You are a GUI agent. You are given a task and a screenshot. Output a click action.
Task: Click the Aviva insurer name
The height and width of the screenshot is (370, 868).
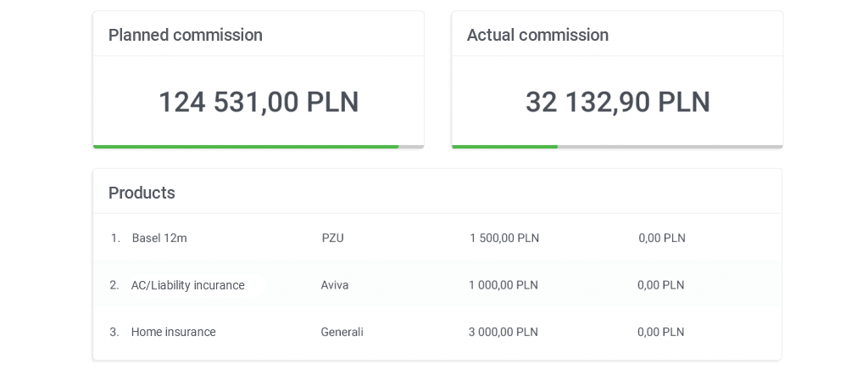(x=334, y=285)
